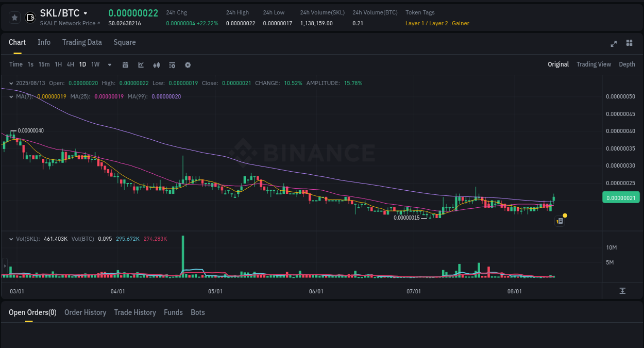
Task: Switch chart to Trading View mode
Action: point(594,64)
